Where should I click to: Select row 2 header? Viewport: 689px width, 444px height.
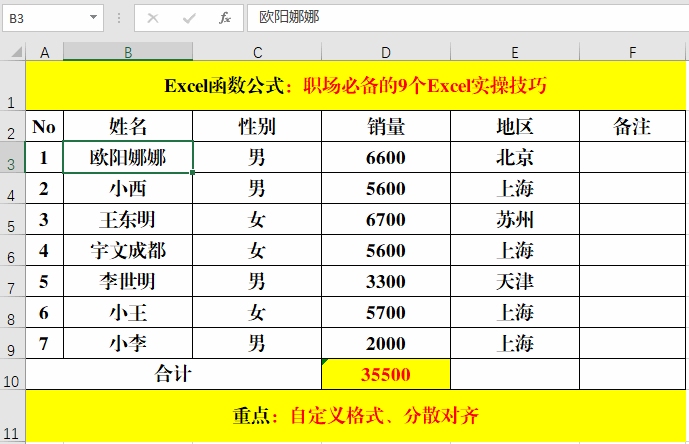pos(12,126)
